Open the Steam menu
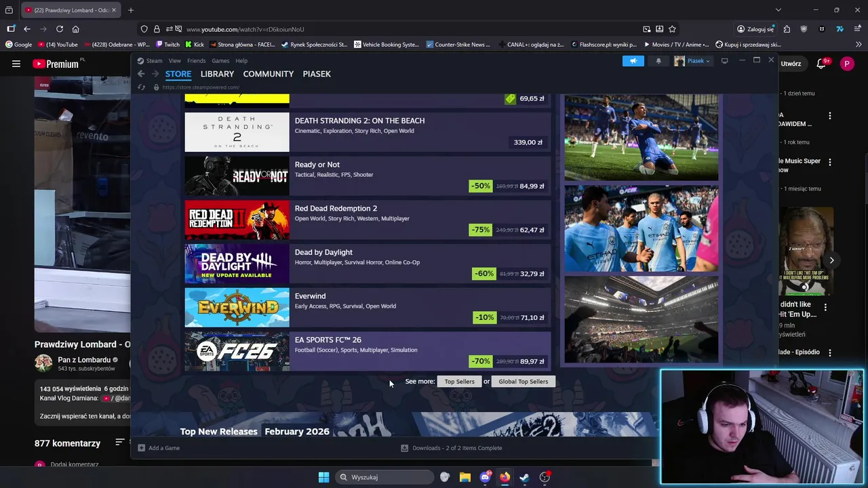 [150, 61]
